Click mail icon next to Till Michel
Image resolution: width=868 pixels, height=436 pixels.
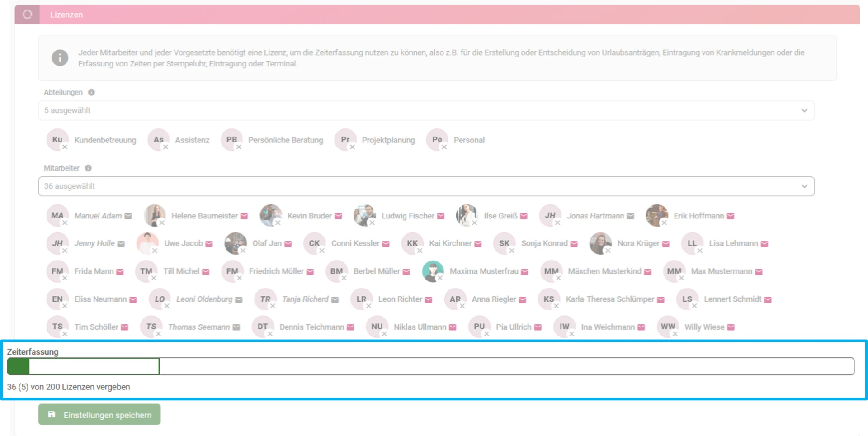click(206, 272)
